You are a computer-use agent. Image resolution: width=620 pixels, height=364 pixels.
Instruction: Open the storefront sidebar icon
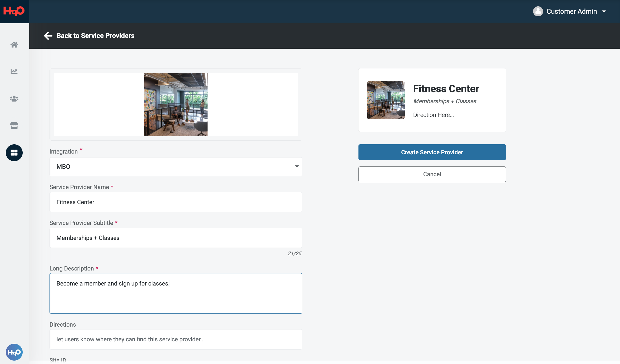(14, 125)
